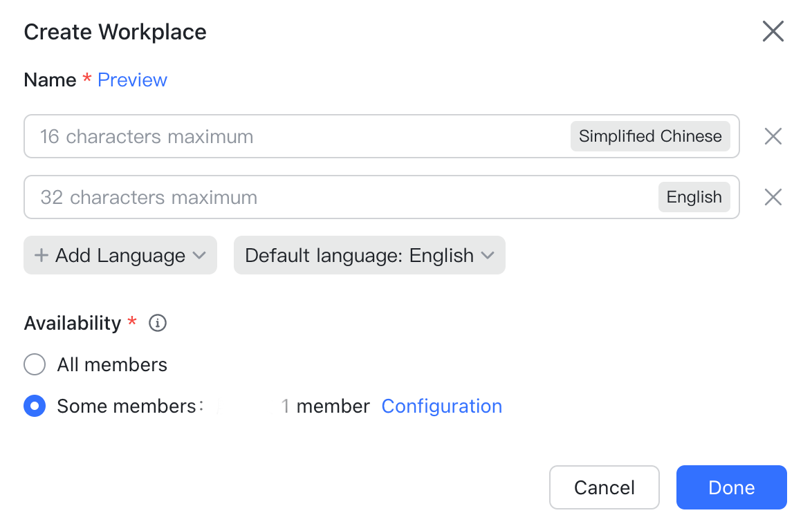Click the 1 member count text
Image resolution: width=812 pixels, height=524 pixels.
pyautogui.click(x=325, y=406)
